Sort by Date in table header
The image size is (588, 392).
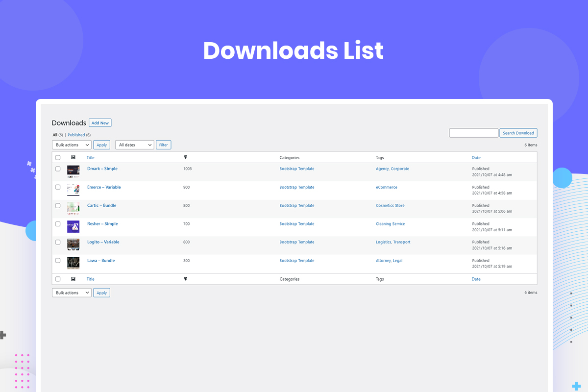coord(476,158)
